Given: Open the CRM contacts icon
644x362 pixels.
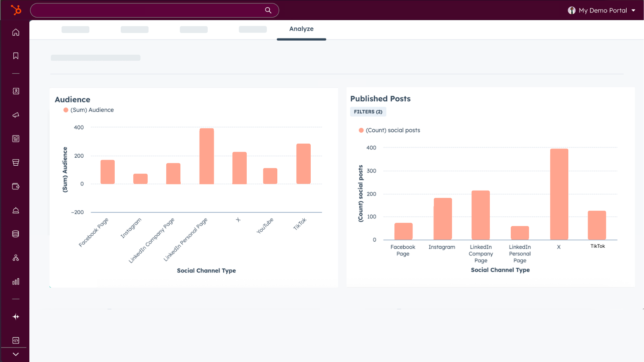Looking at the screenshot, I should click(x=15, y=91).
